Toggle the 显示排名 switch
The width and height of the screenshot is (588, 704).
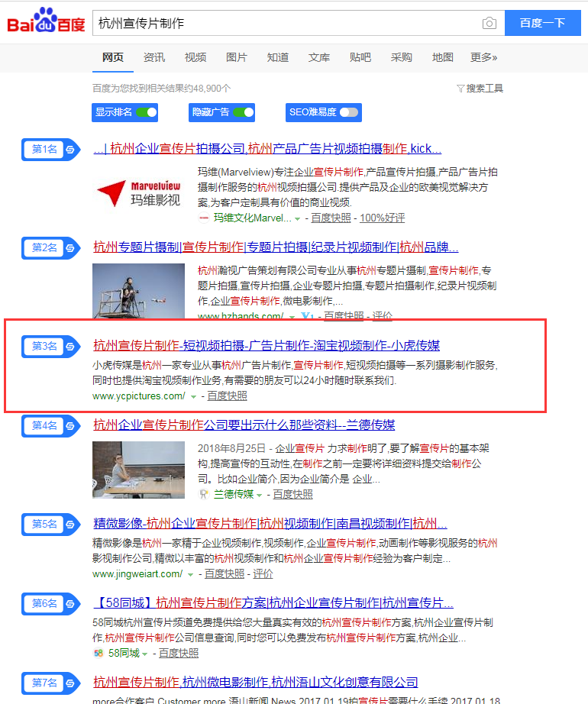click(x=147, y=112)
